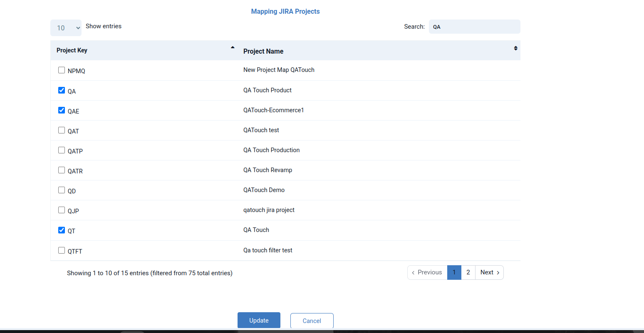
Task: Open the Show entries dropdown
Action: (66, 28)
